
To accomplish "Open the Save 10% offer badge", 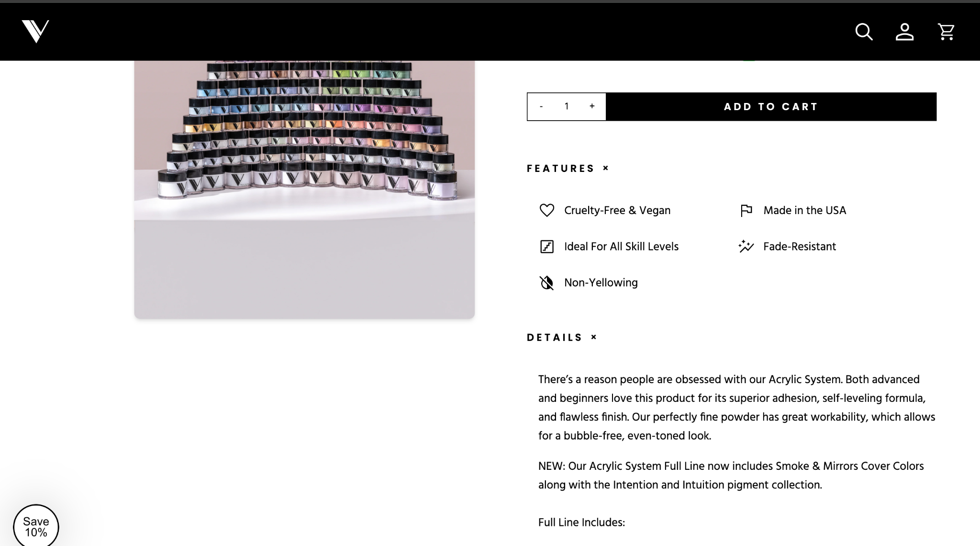I will click(x=36, y=526).
